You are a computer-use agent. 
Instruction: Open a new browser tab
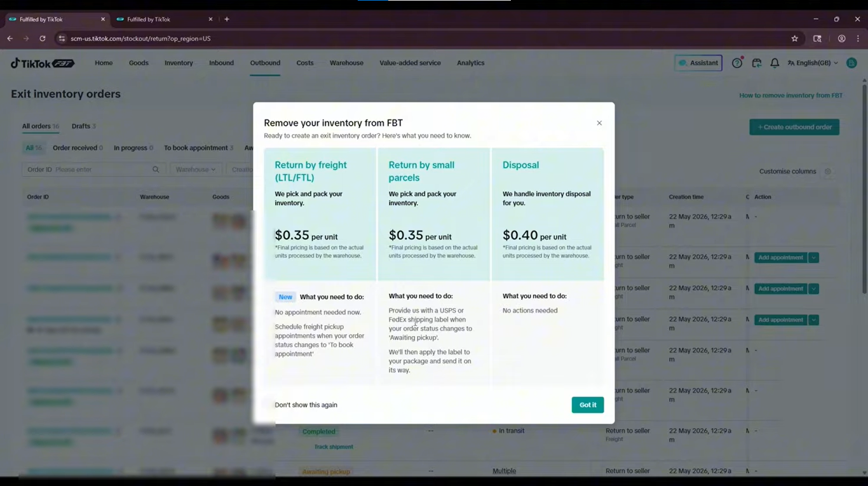pyautogui.click(x=227, y=19)
